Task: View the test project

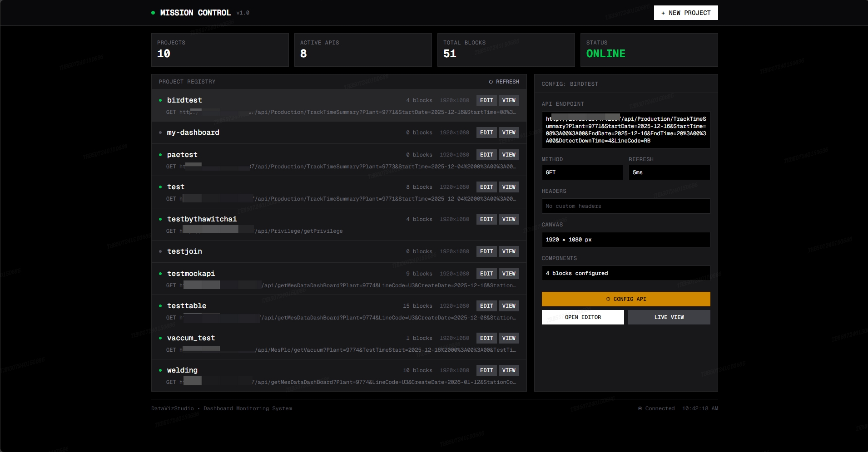Action: (x=509, y=187)
